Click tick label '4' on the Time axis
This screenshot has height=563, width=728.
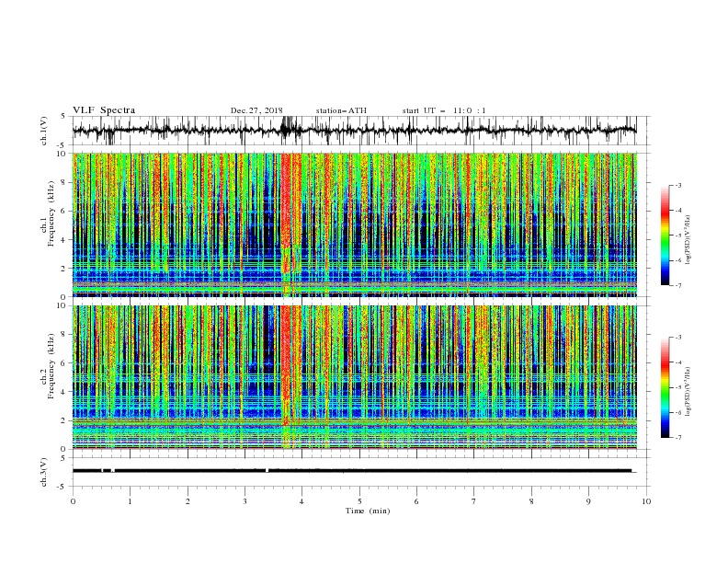point(302,501)
